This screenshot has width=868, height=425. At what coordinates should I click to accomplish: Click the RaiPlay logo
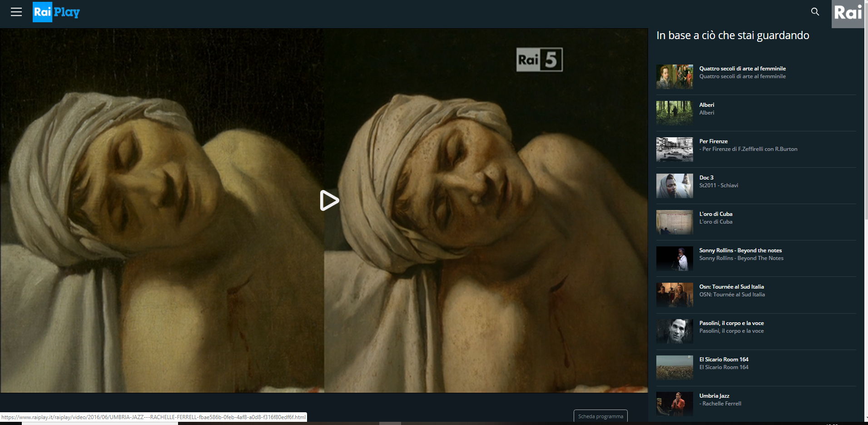[x=56, y=12]
